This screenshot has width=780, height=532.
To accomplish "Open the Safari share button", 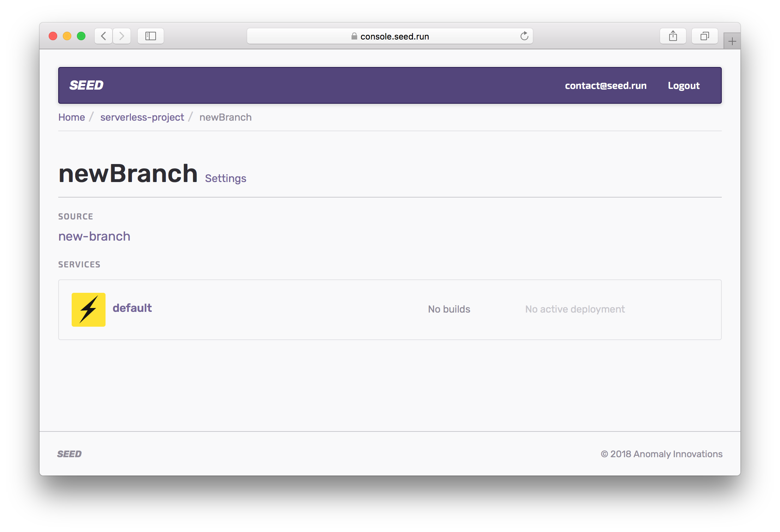I will click(673, 36).
